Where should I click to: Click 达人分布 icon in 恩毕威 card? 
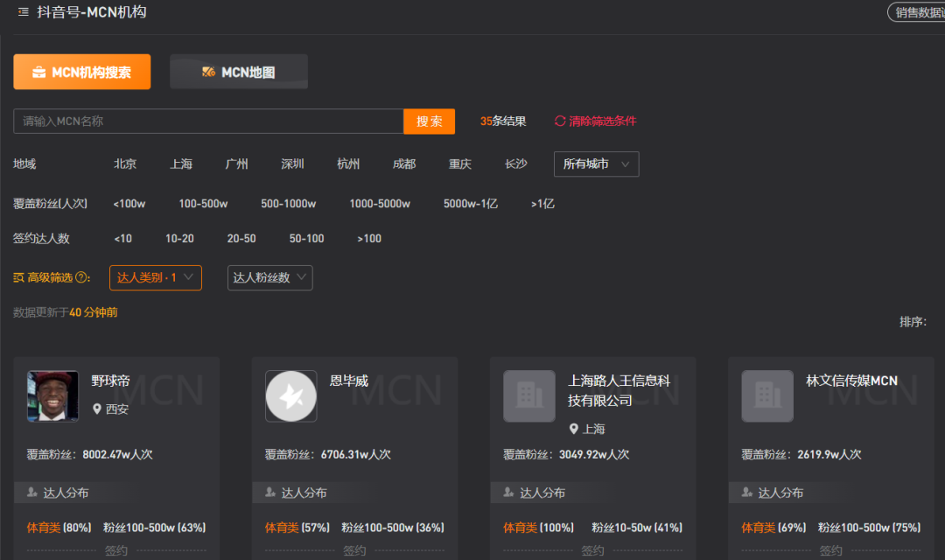pos(270,493)
